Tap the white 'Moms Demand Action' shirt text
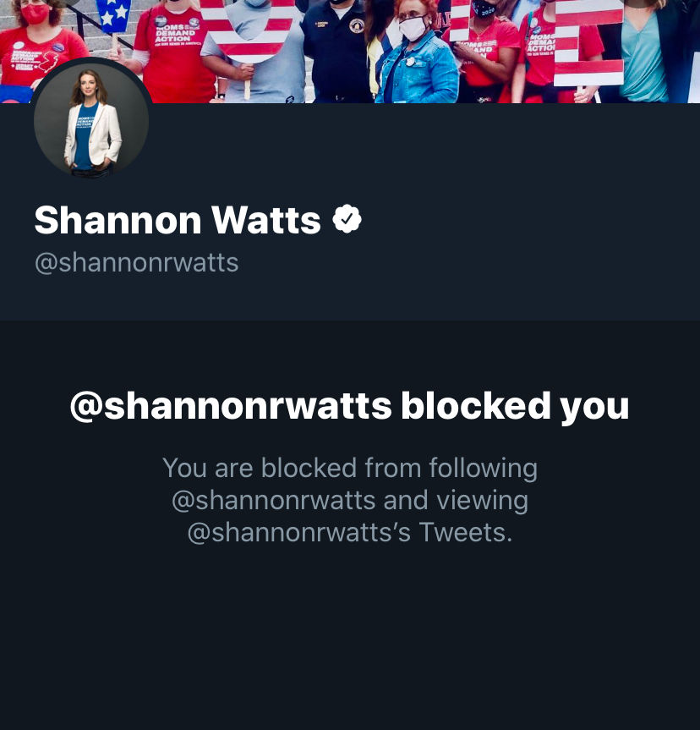 [x=176, y=33]
